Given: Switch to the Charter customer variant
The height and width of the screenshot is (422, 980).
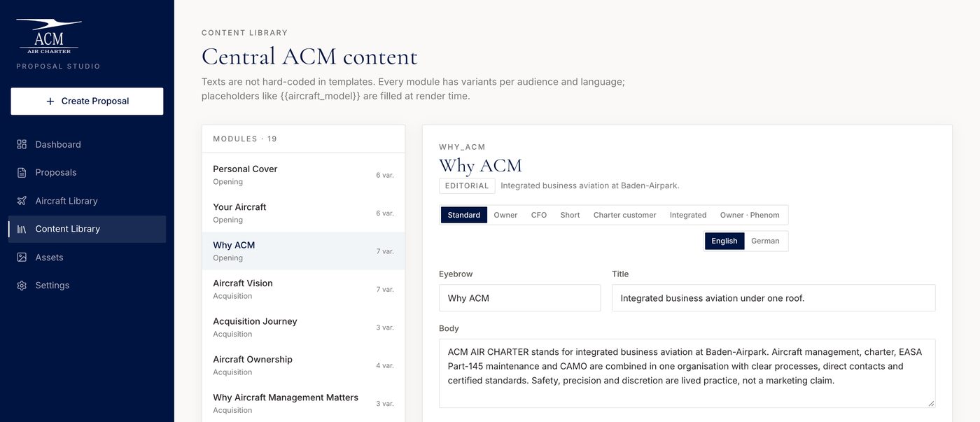Looking at the screenshot, I should click(x=625, y=215).
